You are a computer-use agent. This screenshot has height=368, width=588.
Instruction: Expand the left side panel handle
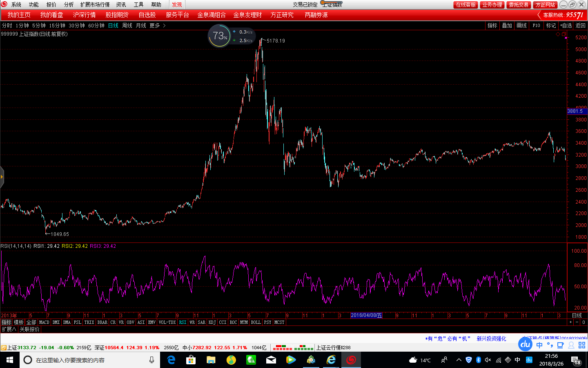2,177
